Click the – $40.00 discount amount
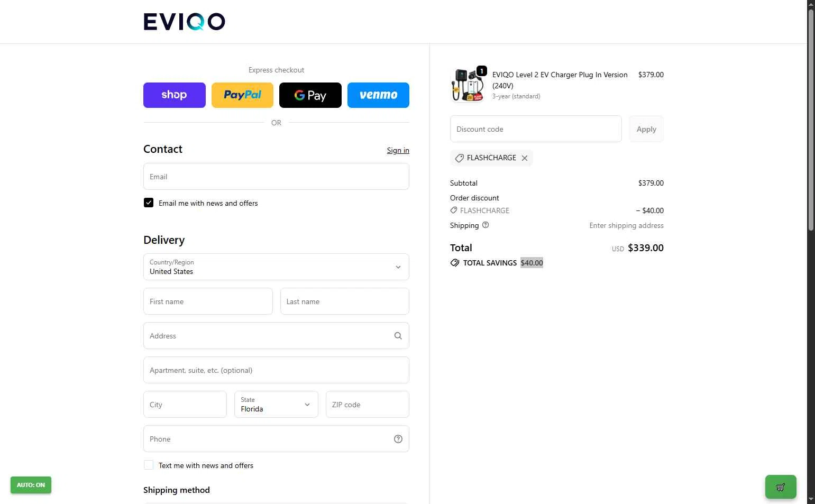Screen dimensions: 815x504 pyautogui.click(x=649, y=210)
